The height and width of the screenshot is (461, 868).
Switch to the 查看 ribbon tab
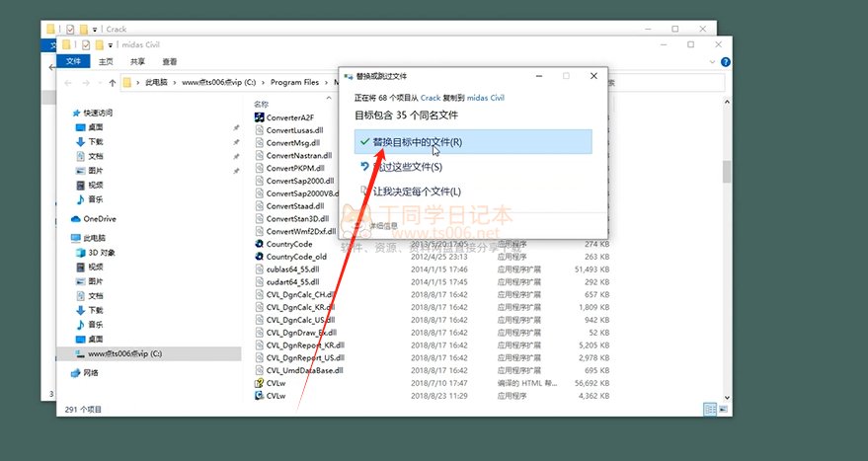tap(170, 61)
